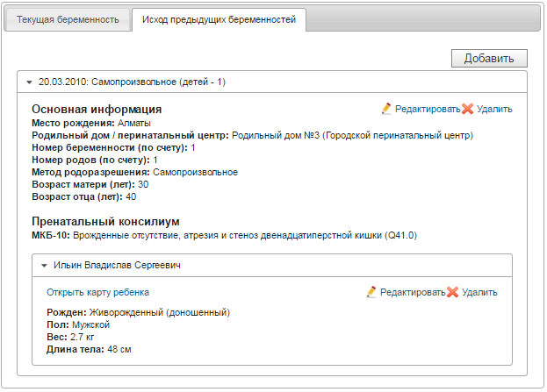Click pencil icon in Ильин Владислав Сергеевич panel
This screenshot has height=392, width=547.
pyautogui.click(x=371, y=292)
